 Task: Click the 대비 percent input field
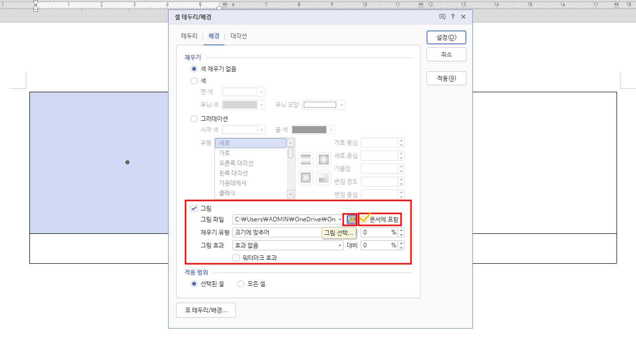pyautogui.click(x=379, y=245)
